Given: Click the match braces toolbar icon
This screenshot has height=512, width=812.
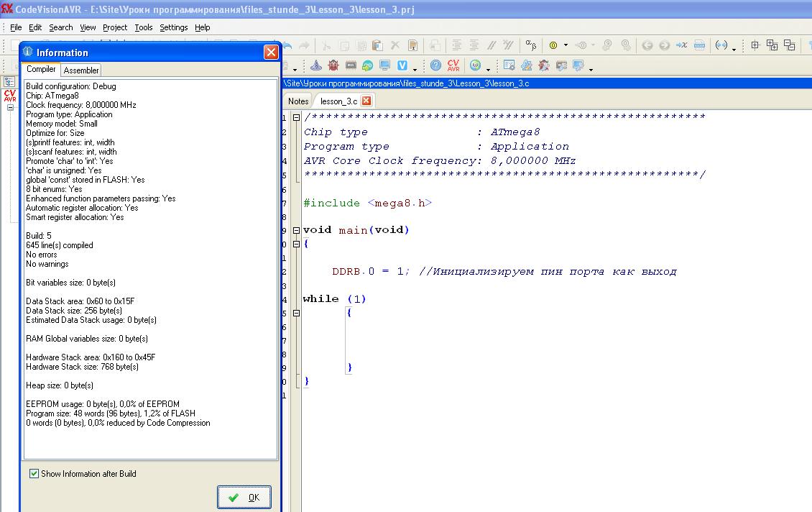Looking at the screenshot, I should (x=721, y=45).
